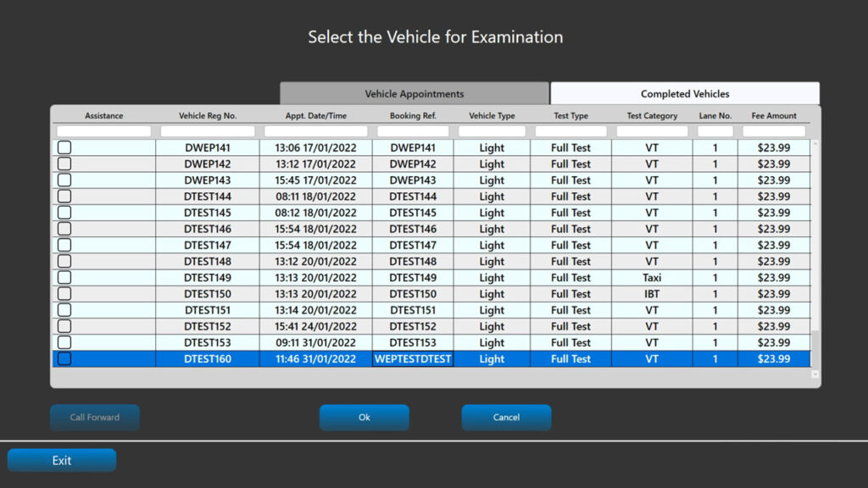This screenshot has width=868, height=488.
Task: Select the Test Type filter field
Action: [570, 130]
